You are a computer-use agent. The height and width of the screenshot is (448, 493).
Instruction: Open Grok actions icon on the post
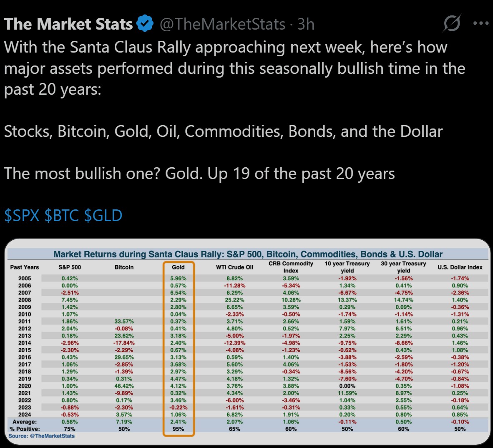451,23
